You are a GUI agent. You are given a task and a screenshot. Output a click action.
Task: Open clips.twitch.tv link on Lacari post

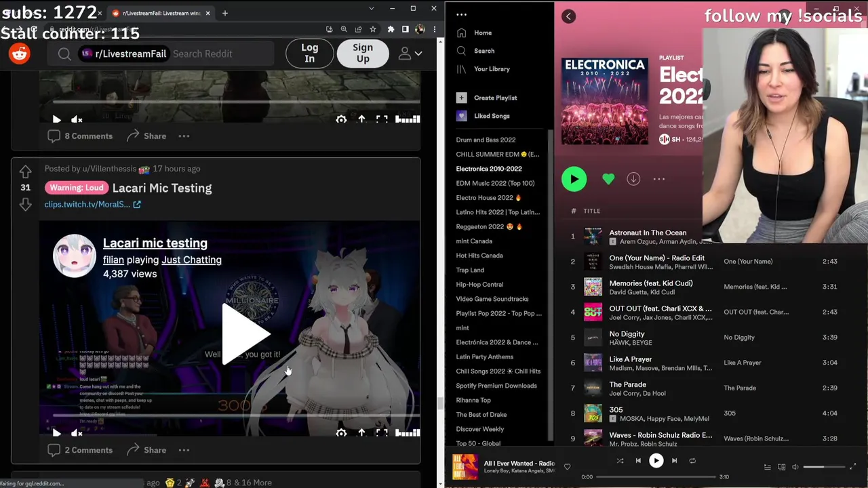click(x=92, y=204)
